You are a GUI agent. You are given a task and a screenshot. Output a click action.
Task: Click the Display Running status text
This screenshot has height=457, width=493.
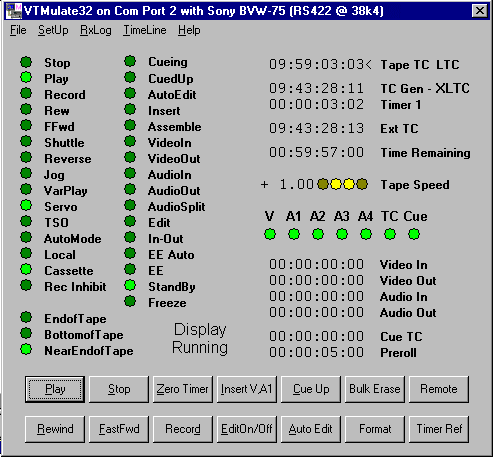click(200, 339)
